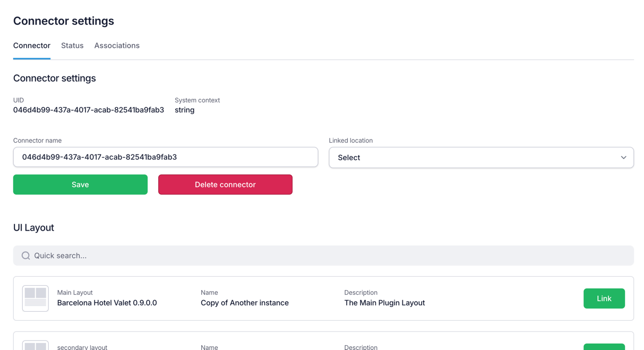Screen dimensions: 644x350
Task: Click 'Barcelona Hotel Valet 0.9.0.0' text
Action: (x=107, y=303)
